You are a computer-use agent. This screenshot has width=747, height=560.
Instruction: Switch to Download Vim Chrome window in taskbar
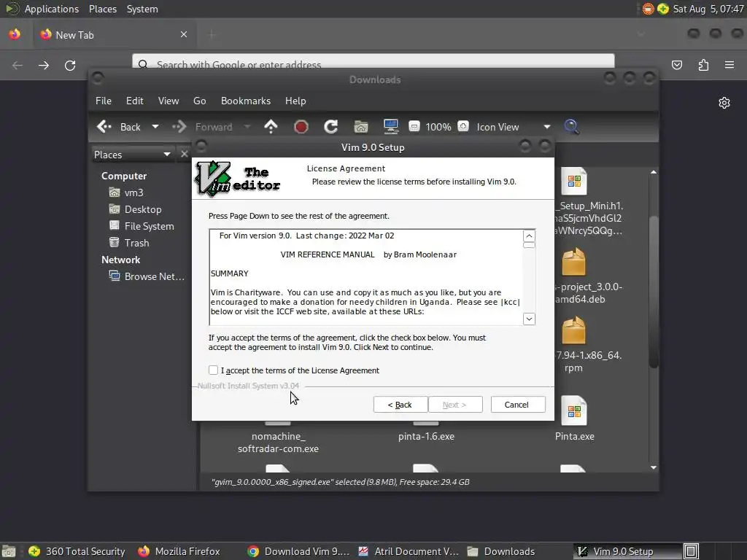pyautogui.click(x=298, y=551)
